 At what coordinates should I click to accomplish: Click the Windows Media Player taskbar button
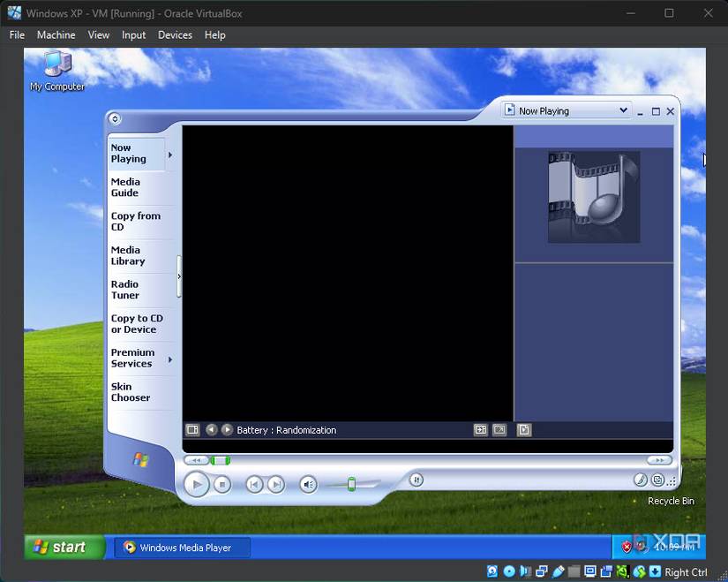182,547
